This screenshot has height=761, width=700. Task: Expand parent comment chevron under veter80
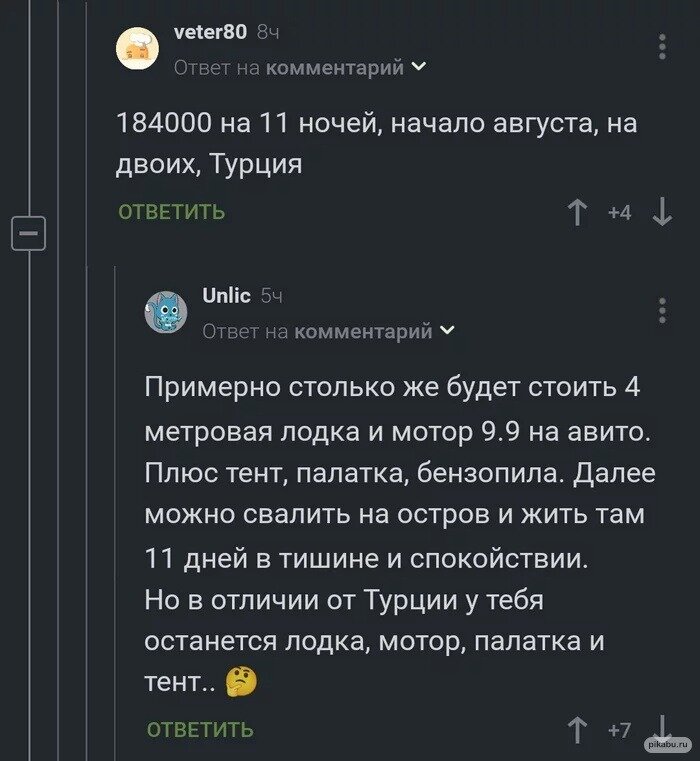pos(418,67)
